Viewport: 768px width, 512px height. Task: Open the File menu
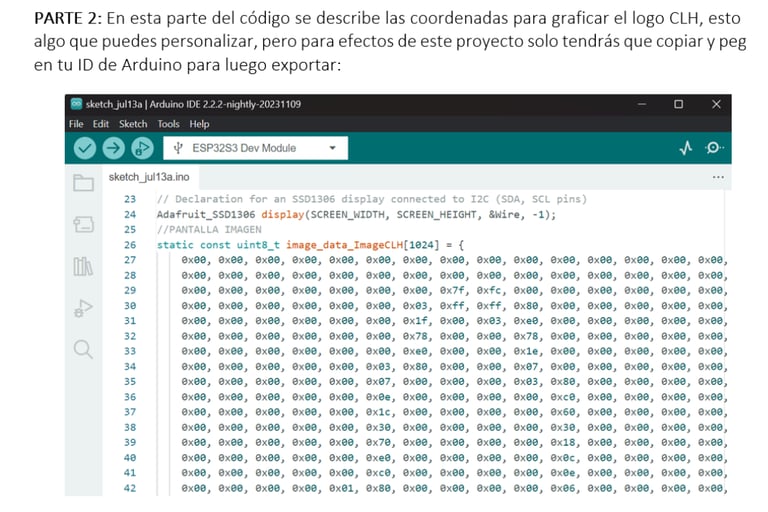(x=76, y=124)
